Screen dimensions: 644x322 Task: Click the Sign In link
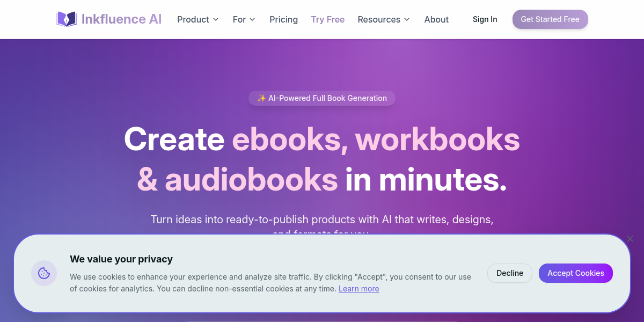click(485, 19)
